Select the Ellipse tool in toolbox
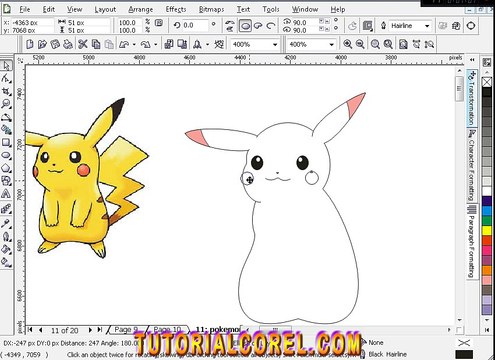Viewport: 495px width, 360px height. [x=6, y=155]
